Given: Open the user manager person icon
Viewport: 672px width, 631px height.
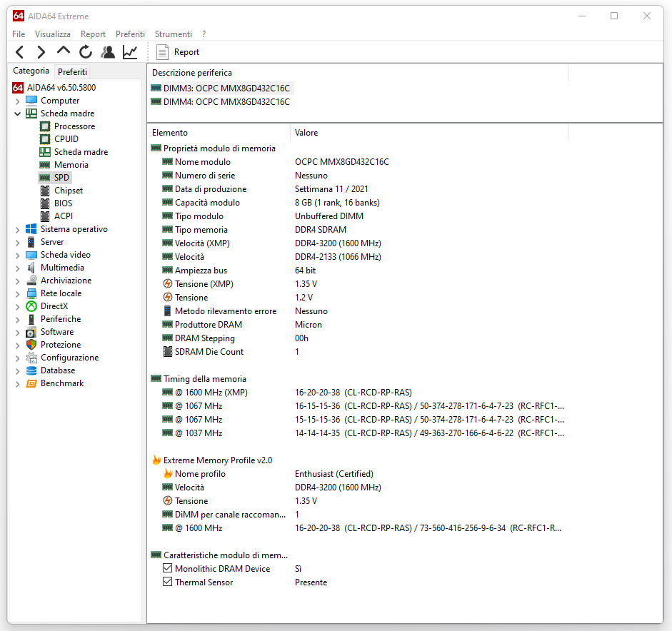Looking at the screenshot, I should click(108, 52).
